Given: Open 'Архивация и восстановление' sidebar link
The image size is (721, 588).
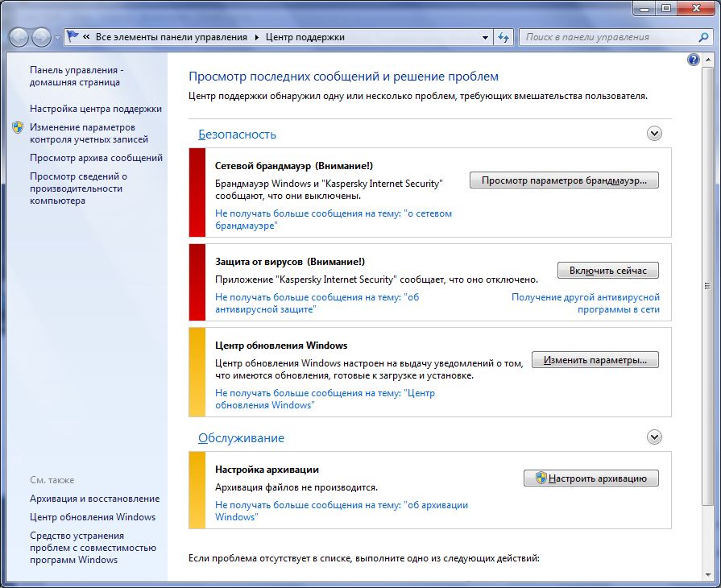Looking at the screenshot, I should [95, 499].
